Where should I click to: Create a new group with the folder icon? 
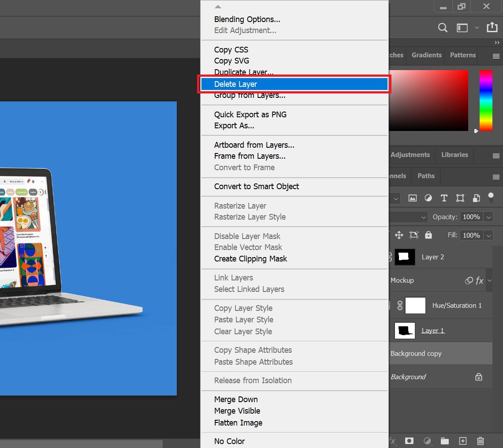click(445, 441)
